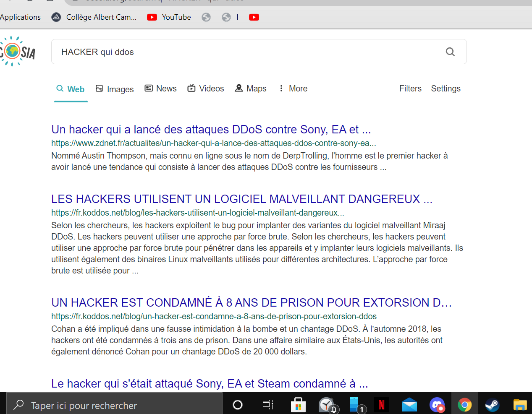Open result 'Un hacker qui a lancé des attaques DDoS'
The width and height of the screenshot is (532, 414).
tap(211, 129)
